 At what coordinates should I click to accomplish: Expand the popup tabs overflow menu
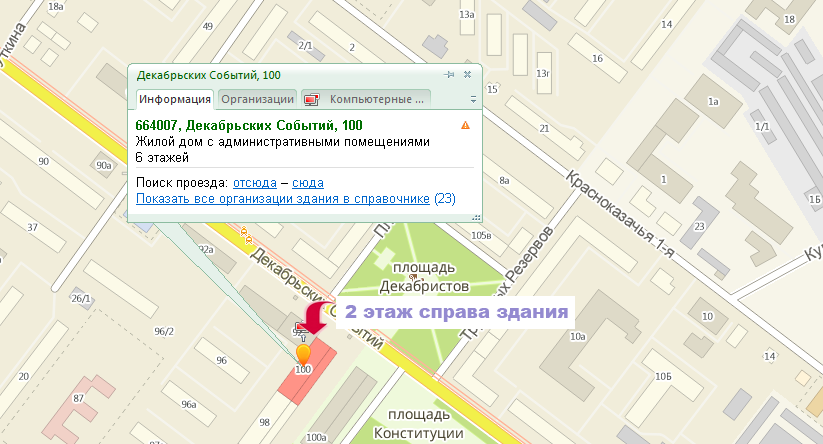(x=473, y=100)
